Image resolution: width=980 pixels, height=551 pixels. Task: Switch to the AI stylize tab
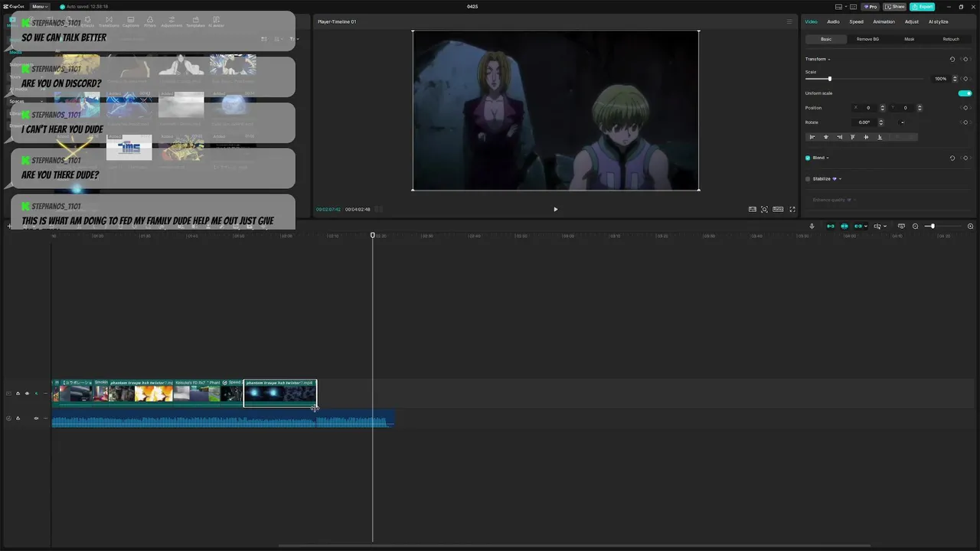[x=938, y=21]
